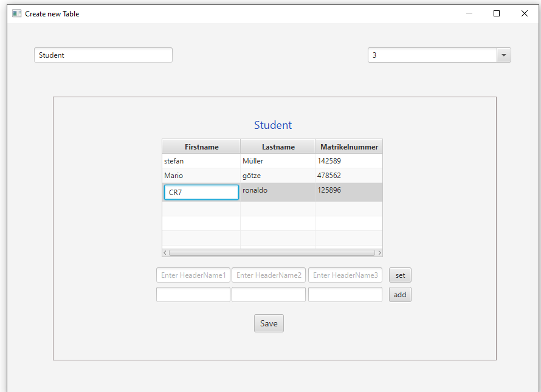The image size is (541, 392).
Task: Click the first empty value field above add
Action: click(x=193, y=294)
